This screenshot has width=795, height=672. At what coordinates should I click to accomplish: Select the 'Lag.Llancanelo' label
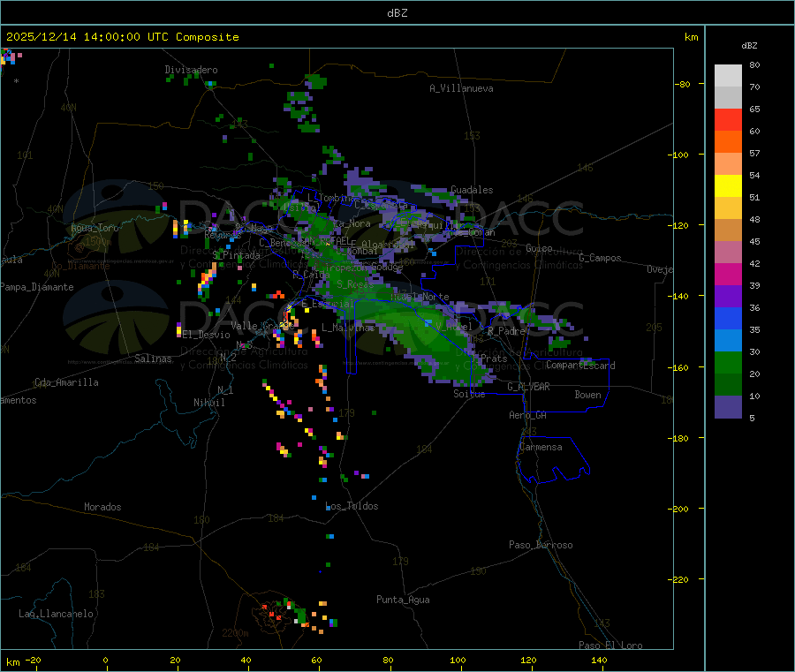click(x=57, y=614)
